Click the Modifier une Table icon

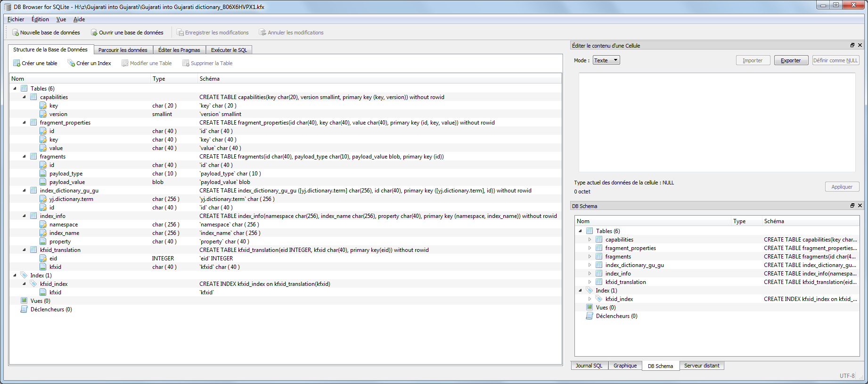click(x=125, y=63)
